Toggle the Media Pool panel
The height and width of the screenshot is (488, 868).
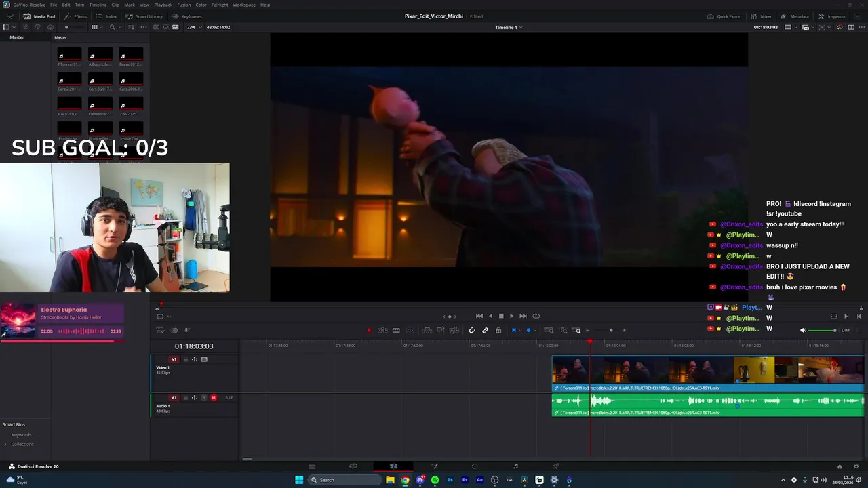point(39,16)
